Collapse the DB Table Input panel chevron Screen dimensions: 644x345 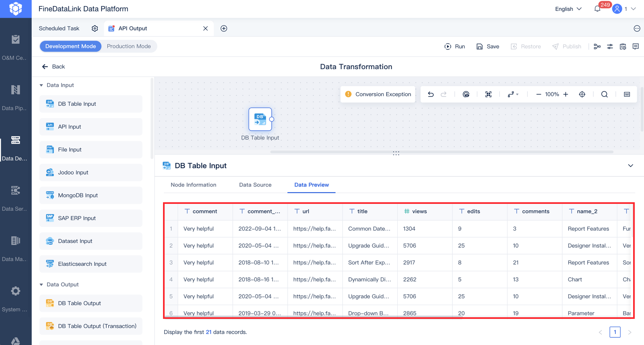[630, 166]
